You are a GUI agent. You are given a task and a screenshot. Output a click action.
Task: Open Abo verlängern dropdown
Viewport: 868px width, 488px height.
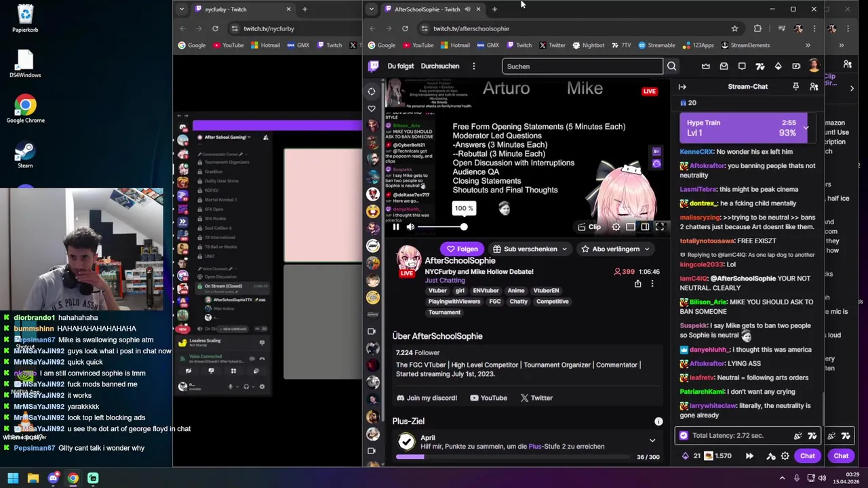[614, 249]
